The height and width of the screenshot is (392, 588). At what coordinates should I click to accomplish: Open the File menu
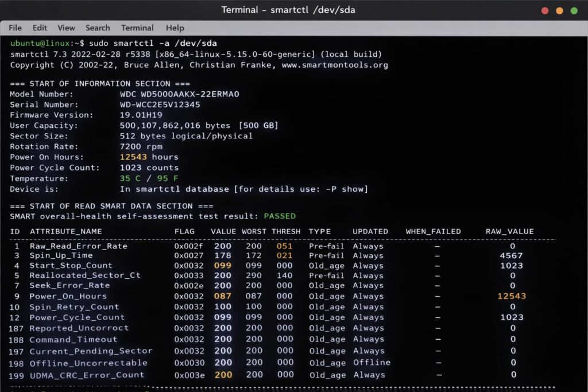click(15, 28)
